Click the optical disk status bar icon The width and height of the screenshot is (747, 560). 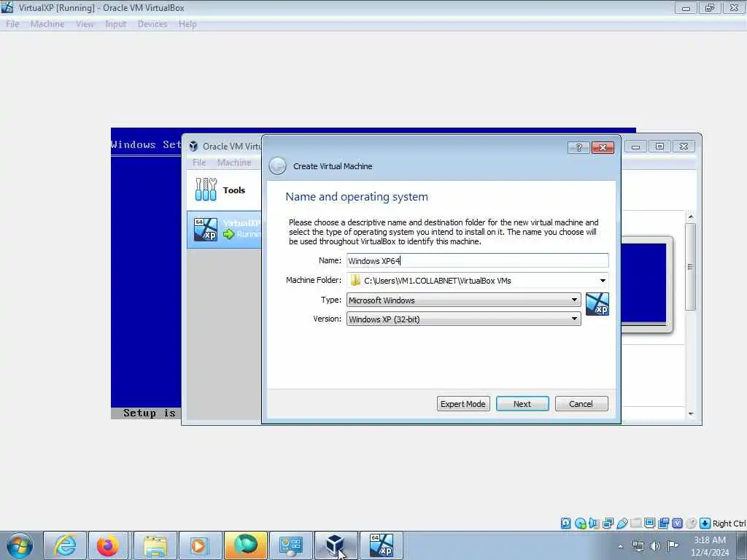[x=580, y=524]
